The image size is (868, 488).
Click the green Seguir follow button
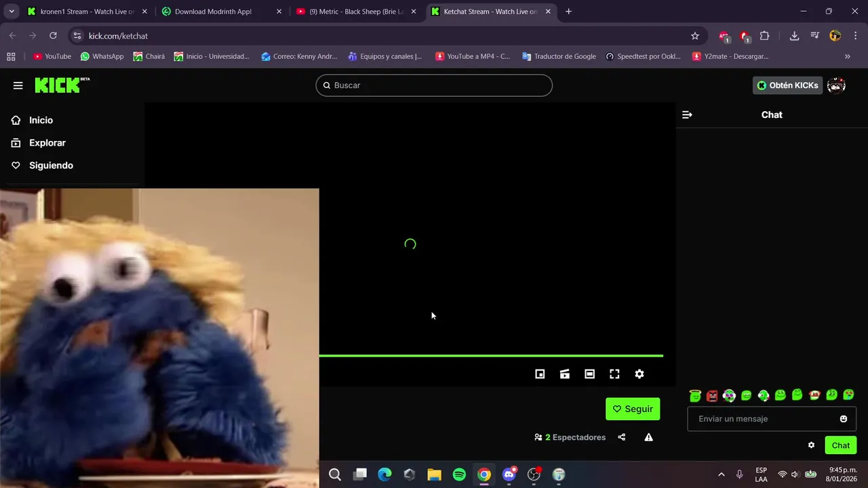633,409
